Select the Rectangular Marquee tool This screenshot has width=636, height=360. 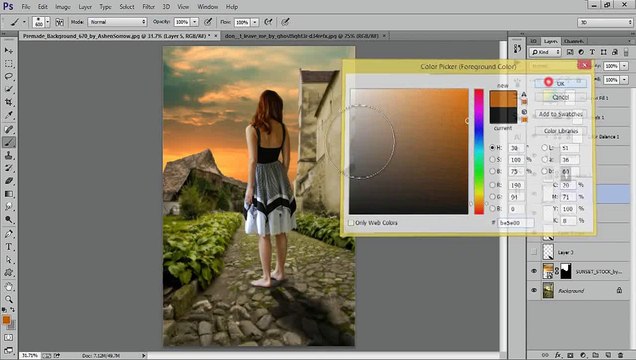[x=9, y=64]
